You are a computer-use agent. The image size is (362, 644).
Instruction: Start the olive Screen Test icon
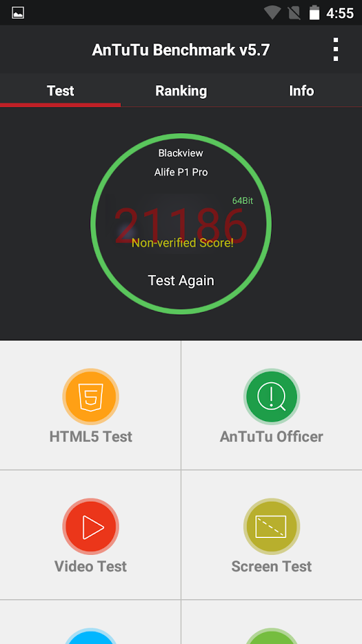point(272,526)
